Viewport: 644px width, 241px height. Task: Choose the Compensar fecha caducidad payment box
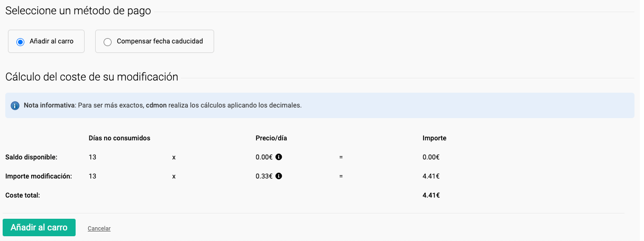tap(154, 41)
